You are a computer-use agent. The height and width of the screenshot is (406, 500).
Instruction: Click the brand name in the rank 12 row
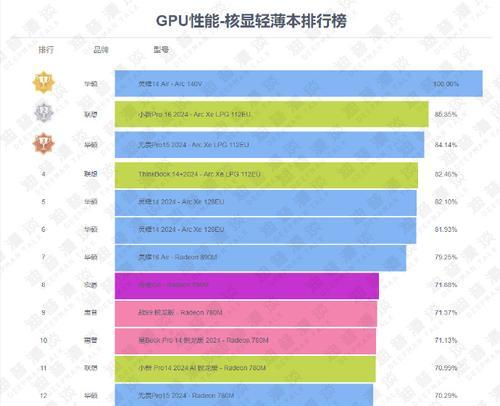click(90, 396)
